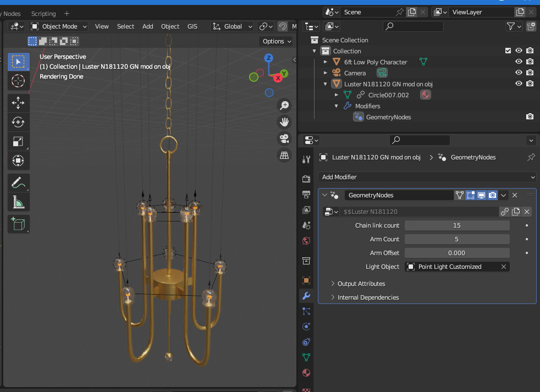This screenshot has height=392, width=540.
Task: Open the Add menu
Action: tap(148, 26)
